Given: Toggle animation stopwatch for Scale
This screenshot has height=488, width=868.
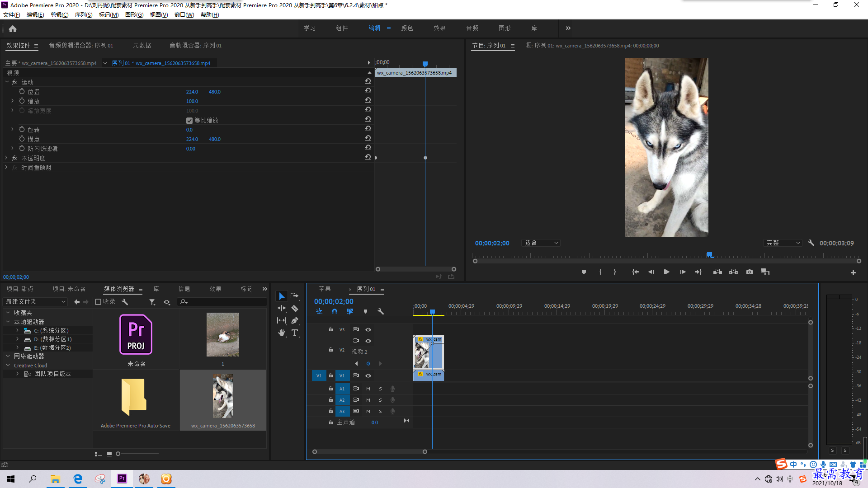Looking at the screenshot, I should pyautogui.click(x=22, y=101).
